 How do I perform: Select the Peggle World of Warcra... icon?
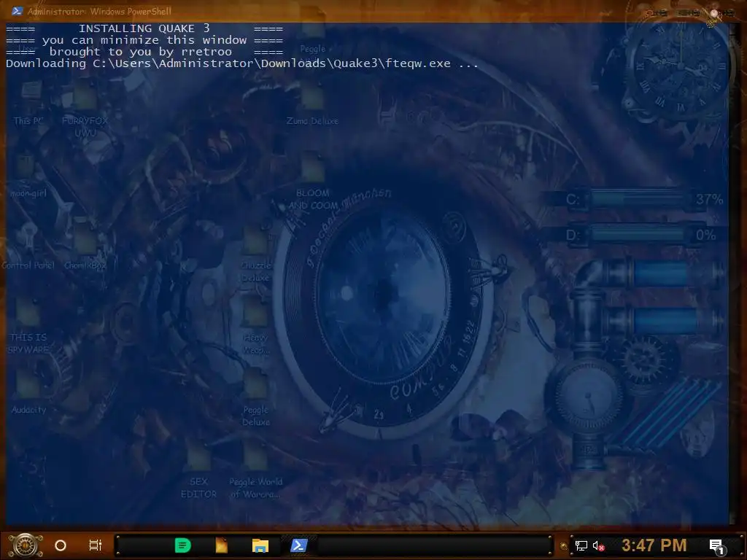256,469
